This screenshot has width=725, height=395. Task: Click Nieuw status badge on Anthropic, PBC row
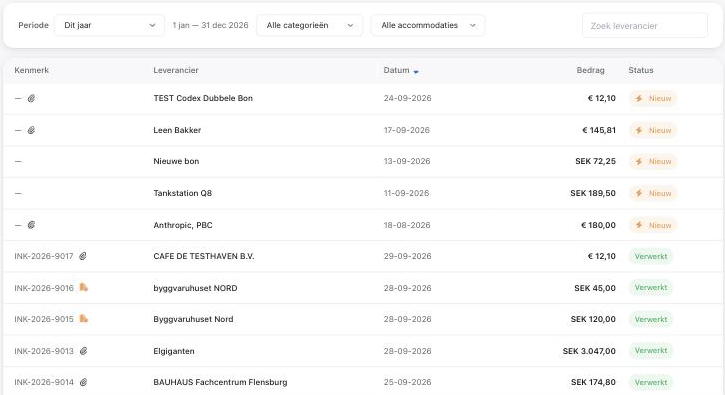coord(653,225)
